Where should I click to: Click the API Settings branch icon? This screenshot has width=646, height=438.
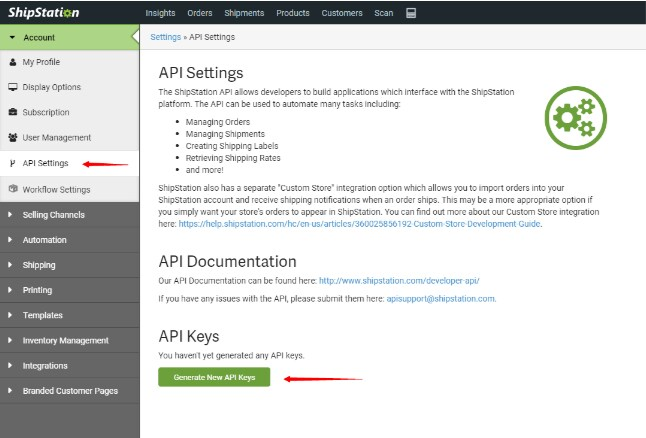pyautogui.click(x=12, y=164)
